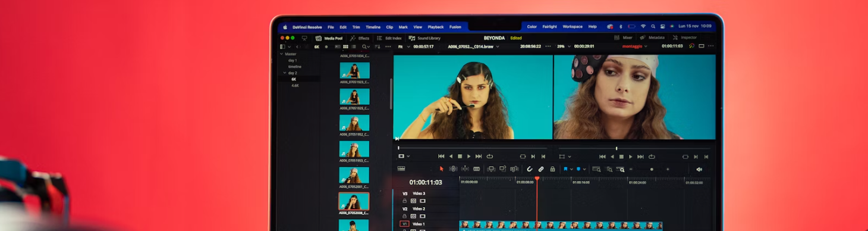Screen dimensions: 868x231
Task: Play the timeline viewer forward
Action: pyautogui.click(x=631, y=157)
